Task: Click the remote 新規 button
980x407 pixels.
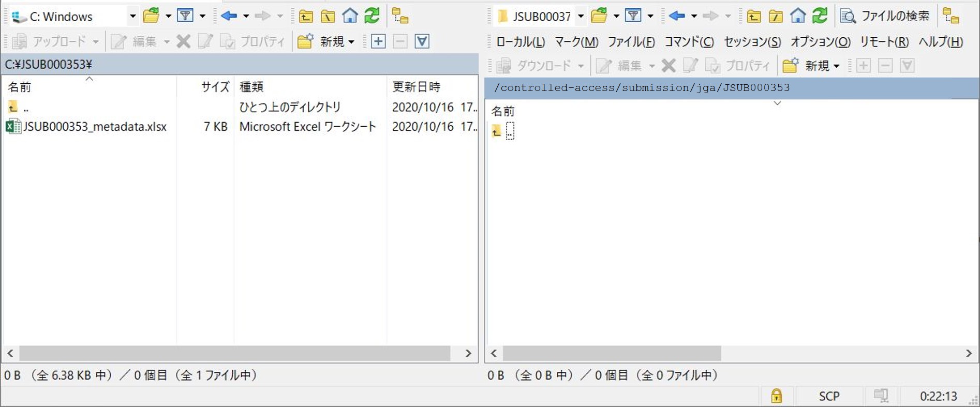Action: click(810, 66)
